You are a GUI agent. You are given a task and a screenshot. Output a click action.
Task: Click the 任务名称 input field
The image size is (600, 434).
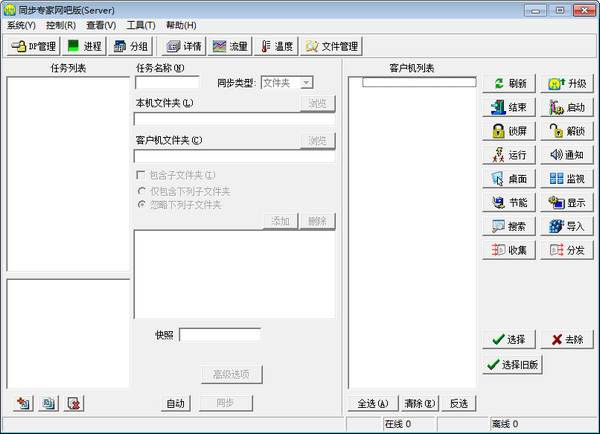[x=167, y=83]
